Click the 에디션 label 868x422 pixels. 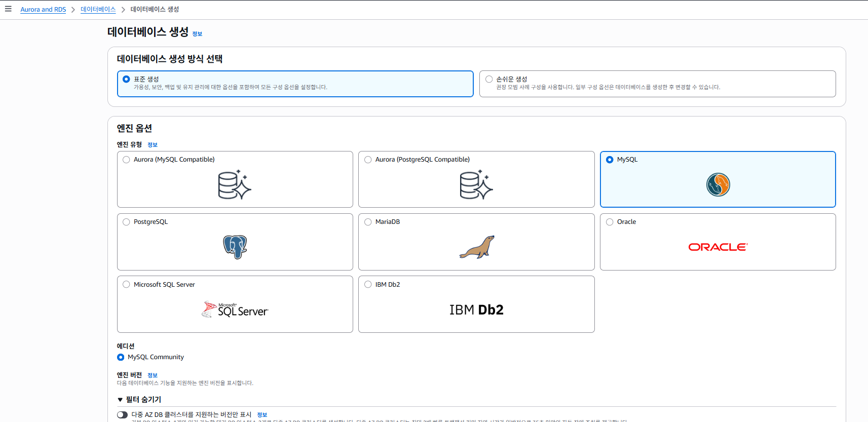click(126, 346)
